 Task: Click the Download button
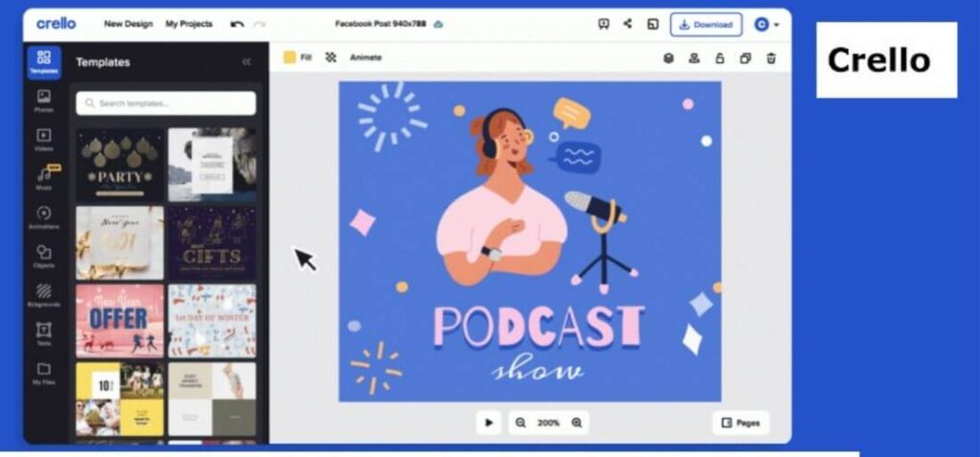(705, 24)
